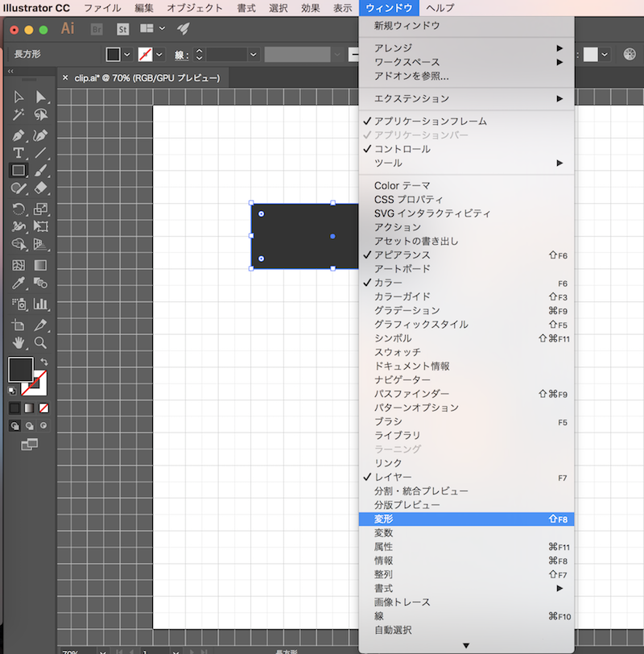Click the GPU performance rocket icon
Image resolution: width=644 pixels, height=654 pixels.
[184, 28]
